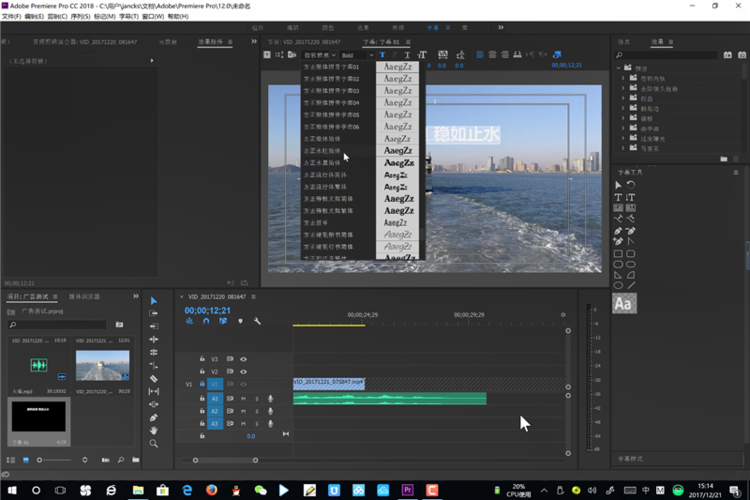The image size is (750, 500).
Task: Switch project panel to list view
Action: (x=11, y=460)
